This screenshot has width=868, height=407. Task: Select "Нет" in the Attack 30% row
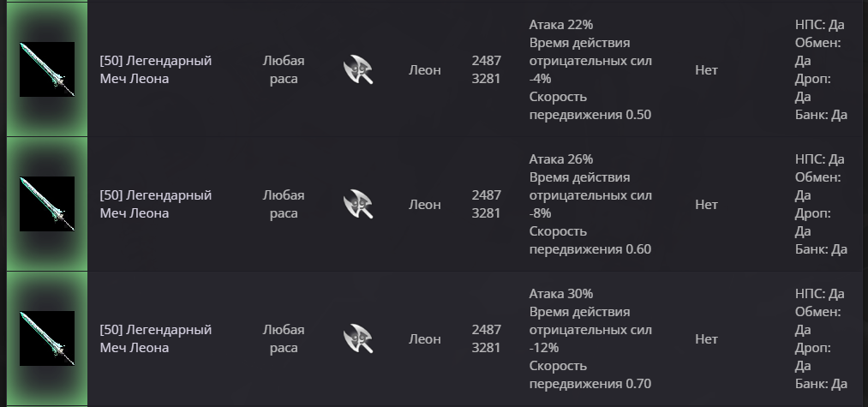point(706,339)
